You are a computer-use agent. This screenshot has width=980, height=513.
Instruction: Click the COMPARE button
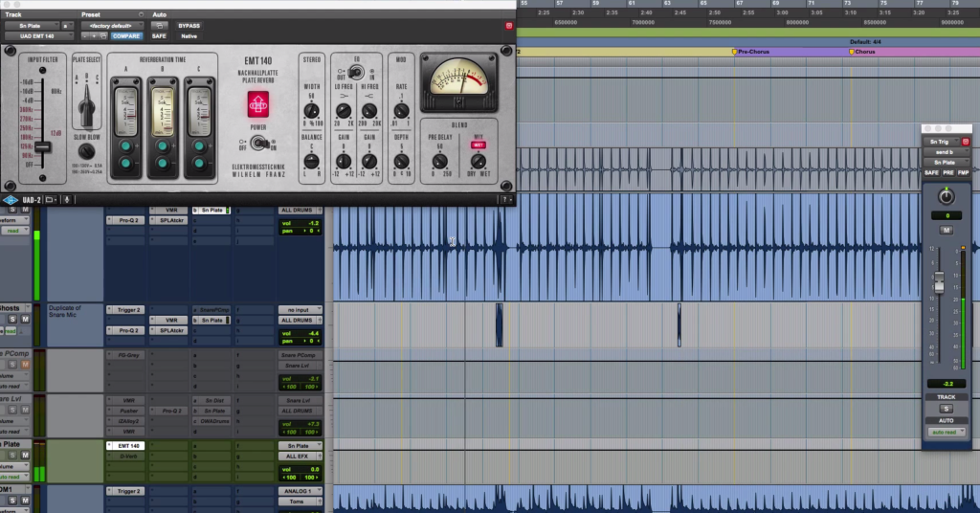(x=126, y=36)
